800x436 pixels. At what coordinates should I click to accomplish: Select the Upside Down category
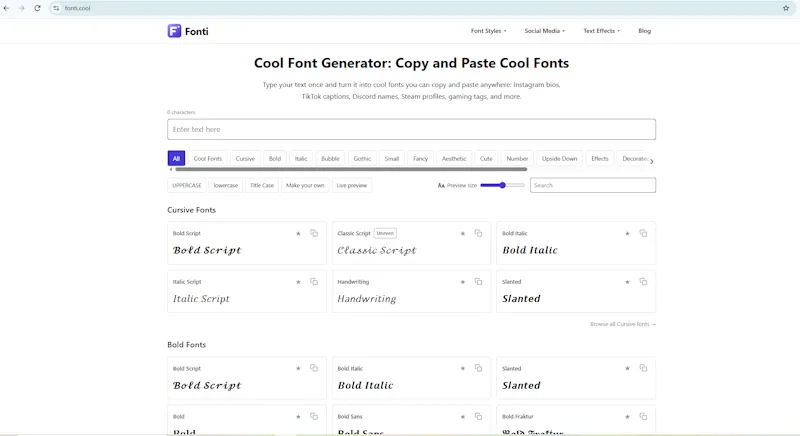(x=559, y=159)
